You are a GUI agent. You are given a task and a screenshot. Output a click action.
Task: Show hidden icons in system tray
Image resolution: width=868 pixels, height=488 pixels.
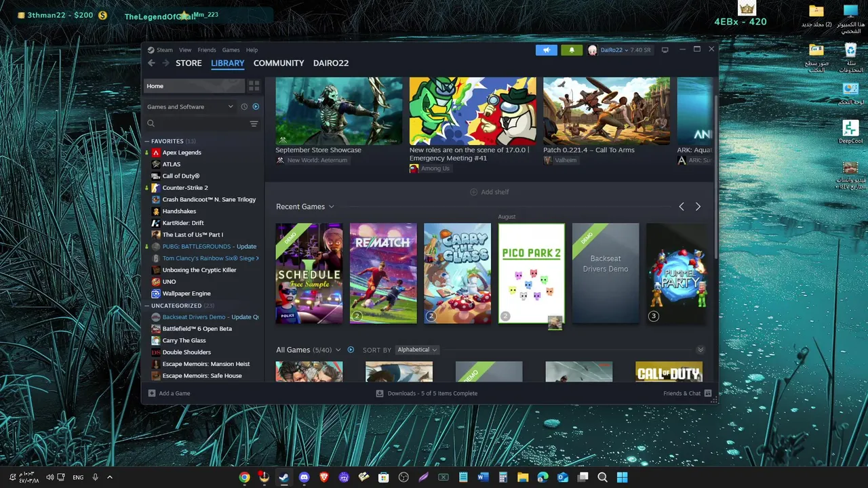coord(109,477)
